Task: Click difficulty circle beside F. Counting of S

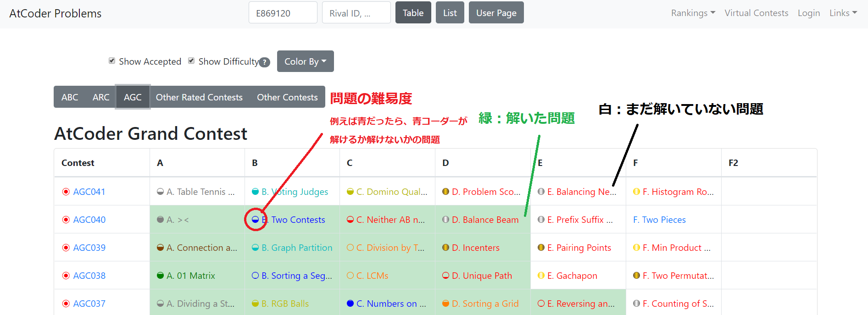Action: pyautogui.click(x=636, y=304)
